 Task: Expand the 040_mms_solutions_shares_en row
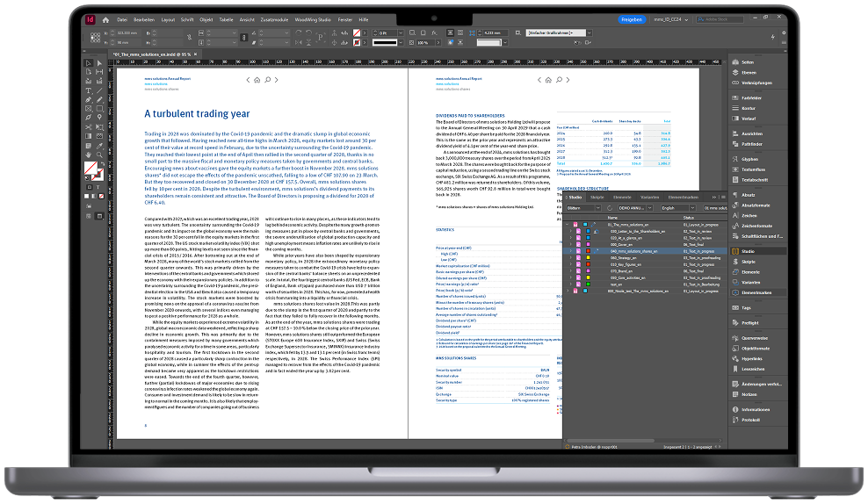[x=571, y=252]
